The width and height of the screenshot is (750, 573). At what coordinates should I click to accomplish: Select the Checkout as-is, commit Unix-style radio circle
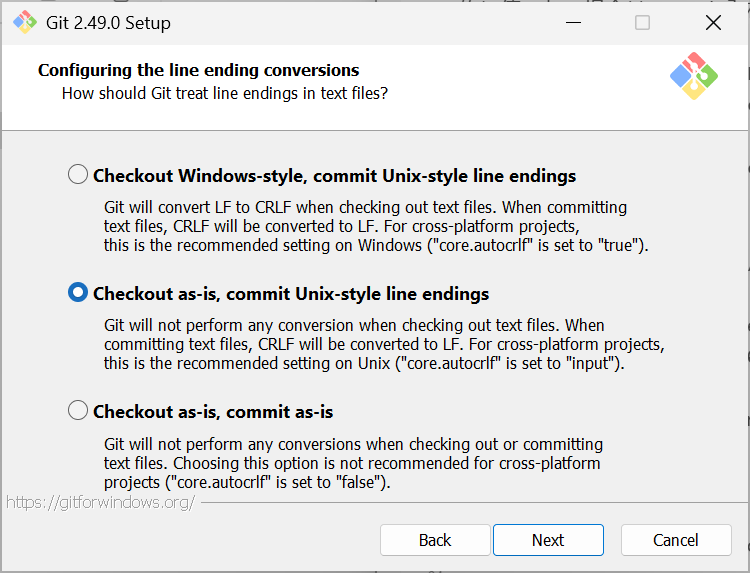(x=78, y=293)
